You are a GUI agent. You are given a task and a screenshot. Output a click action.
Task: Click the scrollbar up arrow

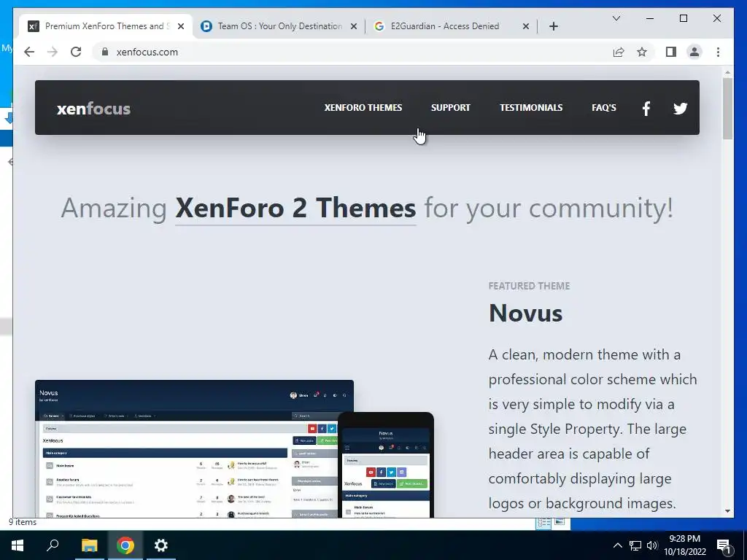tap(727, 72)
